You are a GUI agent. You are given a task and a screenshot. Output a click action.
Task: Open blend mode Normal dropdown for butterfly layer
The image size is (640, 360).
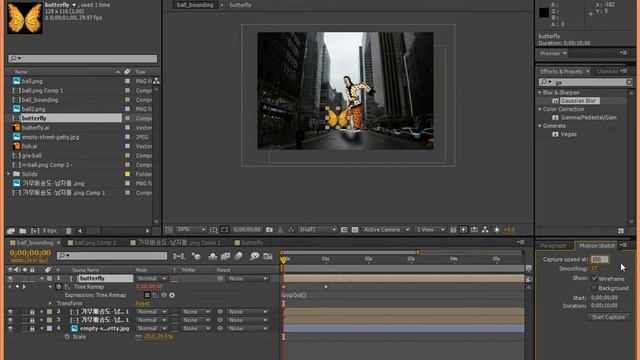click(x=151, y=278)
